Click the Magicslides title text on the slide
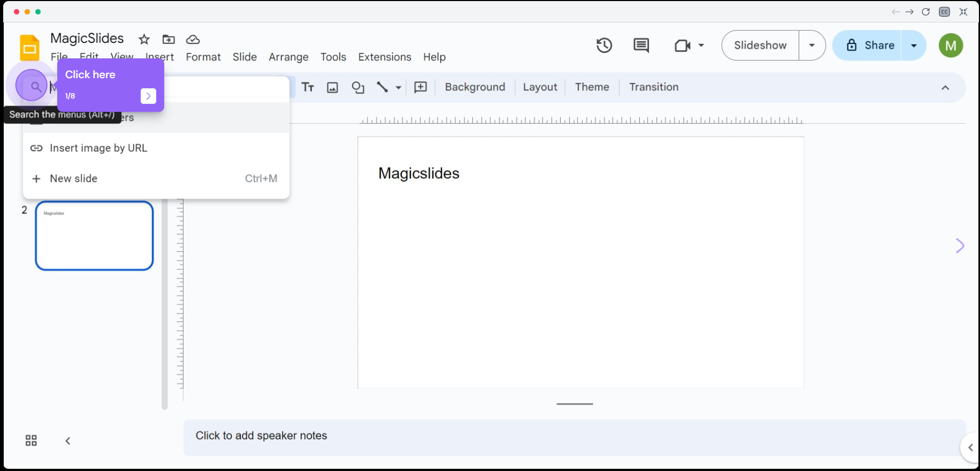The height and width of the screenshot is (471, 980). (x=419, y=173)
